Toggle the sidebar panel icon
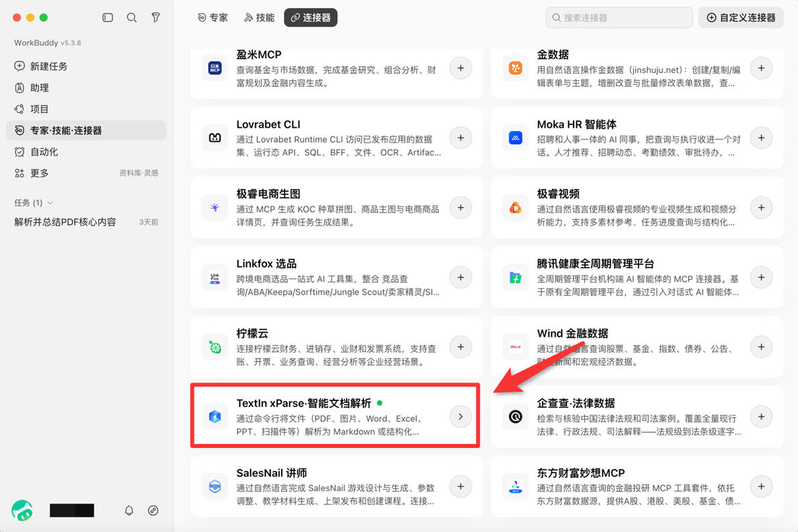This screenshot has width=798, height=532. pos(107,17)
